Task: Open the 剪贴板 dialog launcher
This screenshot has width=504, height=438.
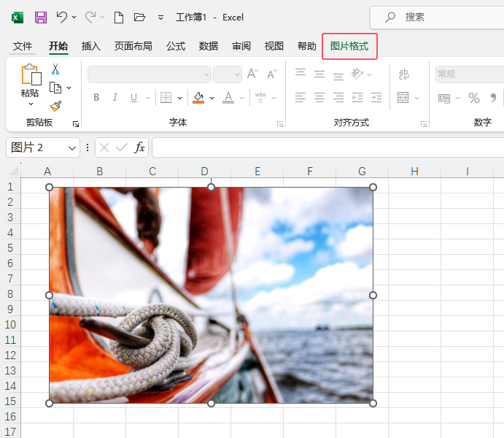Action: [x=76, y=124]
